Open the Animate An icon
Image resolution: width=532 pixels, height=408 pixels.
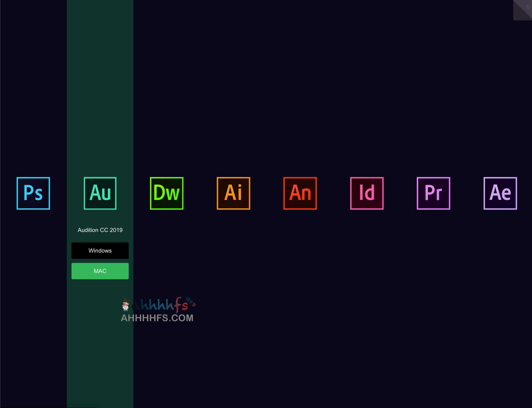tap(300, 193)
